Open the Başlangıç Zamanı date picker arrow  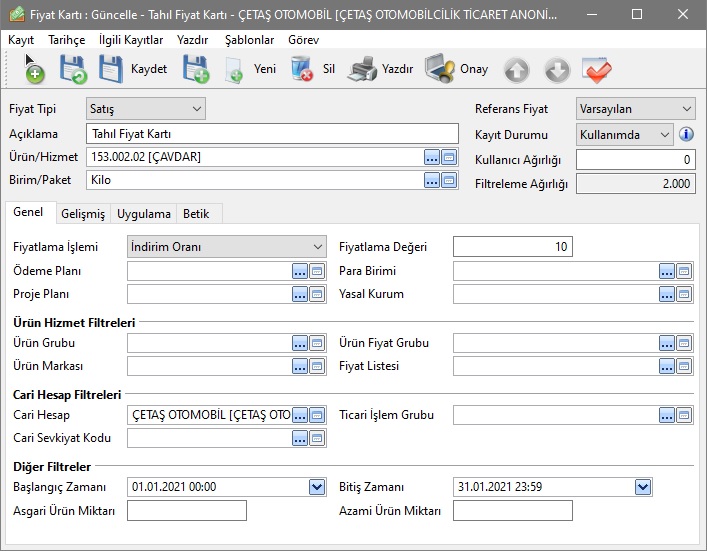tap(317, 487)
